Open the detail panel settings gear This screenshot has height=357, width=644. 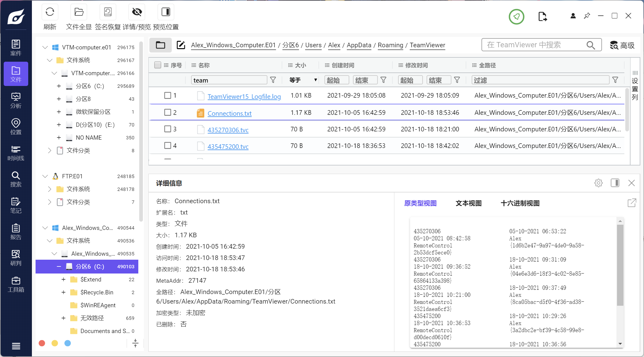click(x=598, y=183)
